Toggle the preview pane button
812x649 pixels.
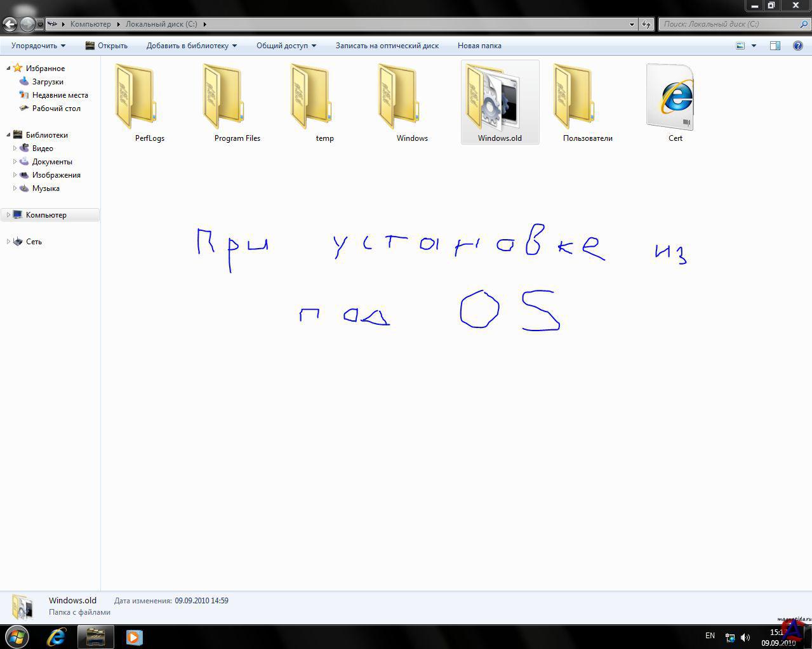(x=775, y=46)
